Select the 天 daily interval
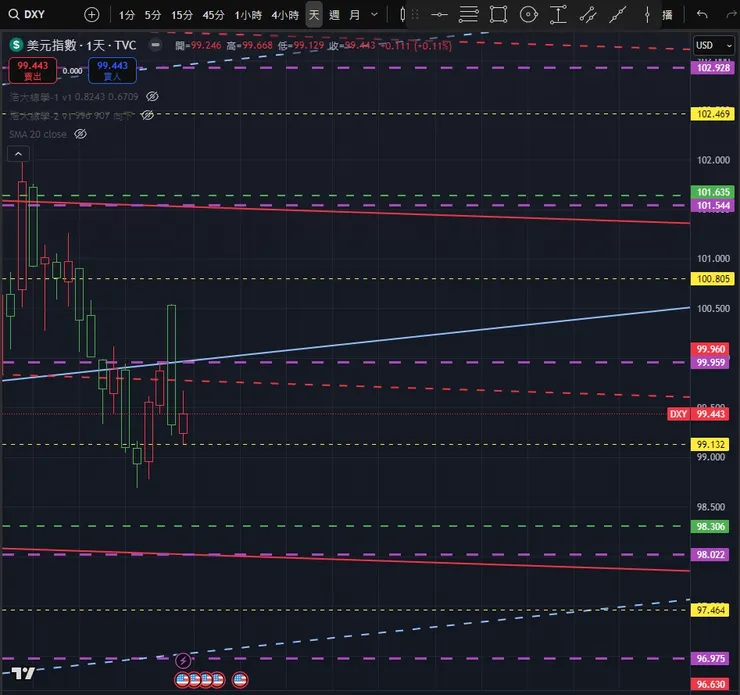Screen dimensions: 740x695 coord(314,15)
